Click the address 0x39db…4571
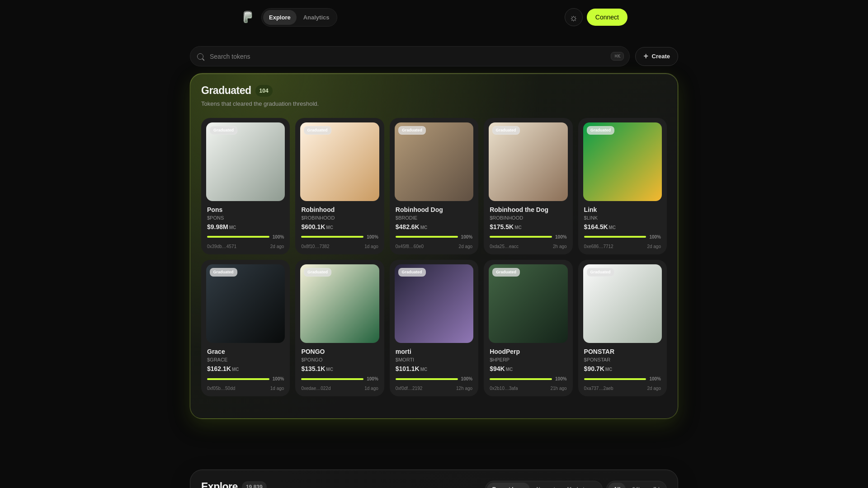868x488 pixels. (x=222, y=247)
